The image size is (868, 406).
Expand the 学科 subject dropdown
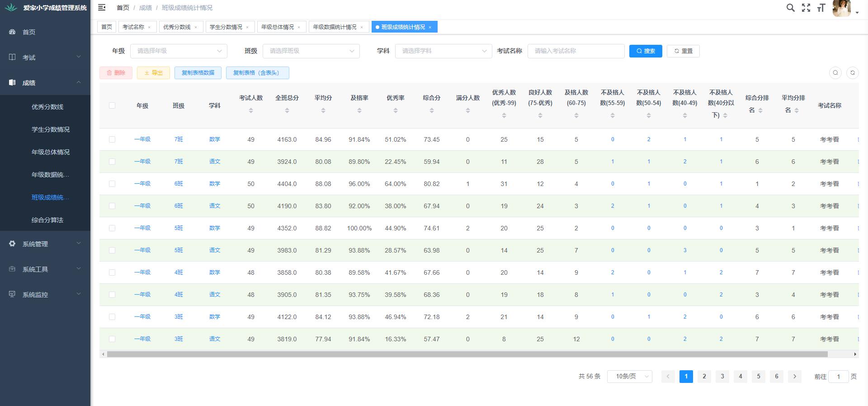click(443, 51)
